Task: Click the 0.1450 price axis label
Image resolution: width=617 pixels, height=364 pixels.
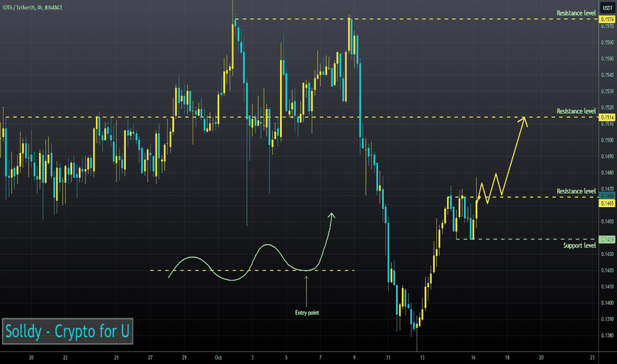Action: pos(607,222)
